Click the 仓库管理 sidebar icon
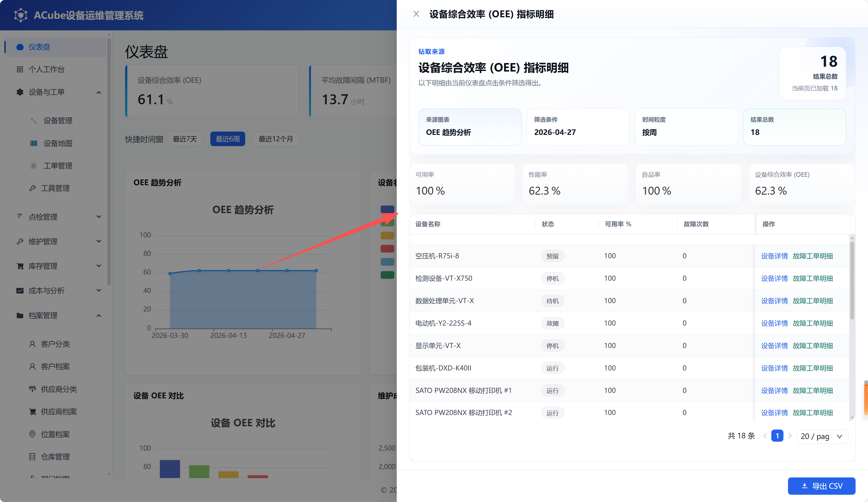Screen dimensions: 868x502 (32, 457)
